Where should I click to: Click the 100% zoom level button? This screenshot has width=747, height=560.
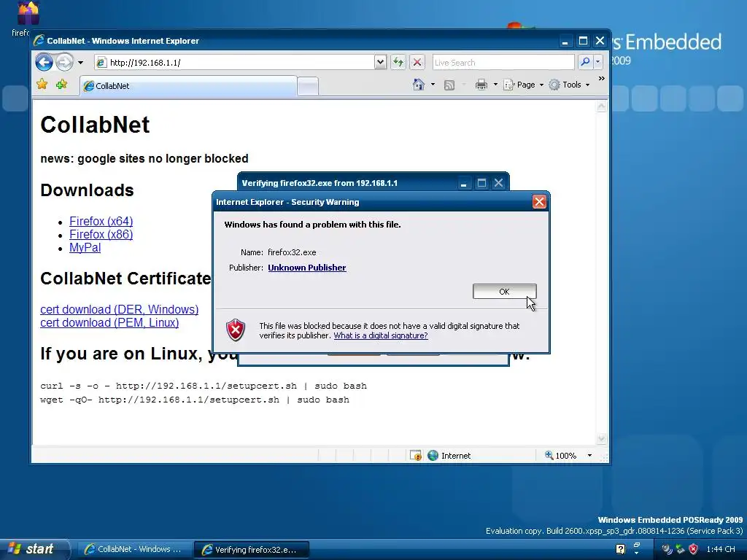point(561,456)
